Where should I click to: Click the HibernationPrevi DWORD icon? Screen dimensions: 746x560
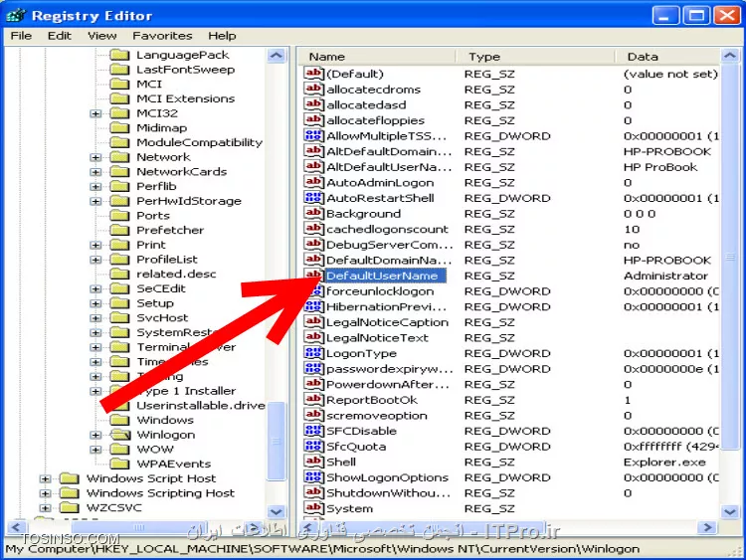pos(313,306)
